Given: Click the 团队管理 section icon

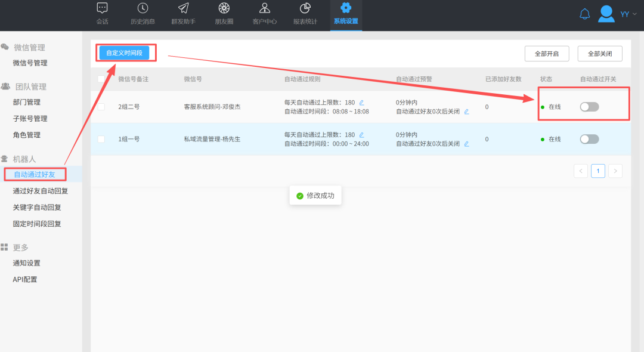Looking at the screenshot, I should [x=5, y=87].
